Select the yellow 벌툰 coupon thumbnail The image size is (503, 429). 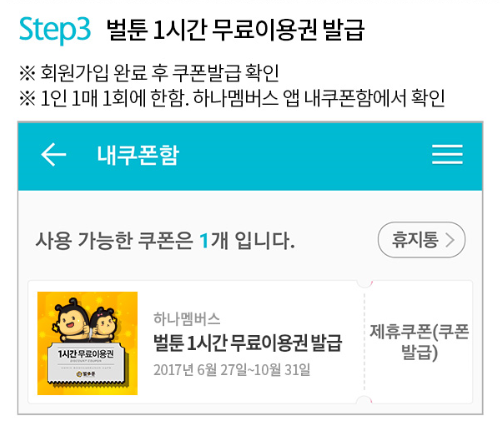87,343
